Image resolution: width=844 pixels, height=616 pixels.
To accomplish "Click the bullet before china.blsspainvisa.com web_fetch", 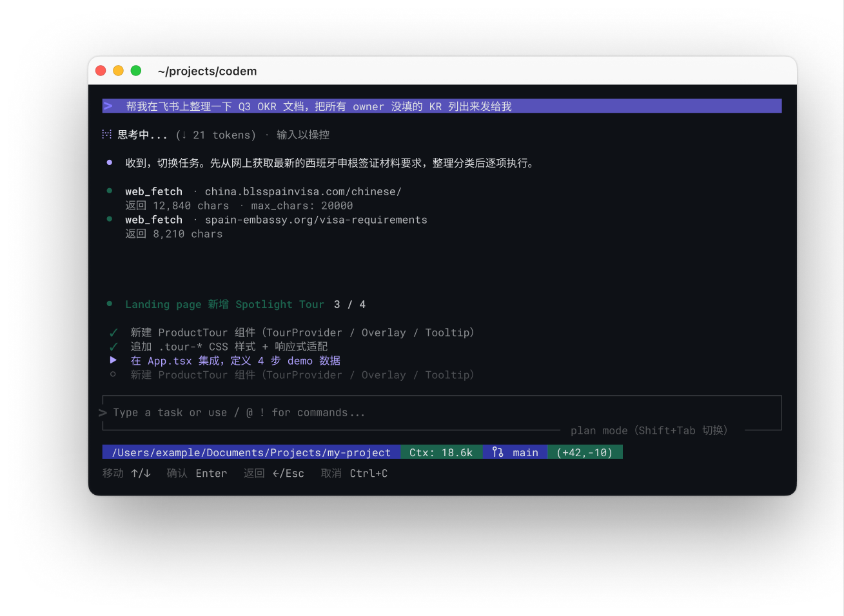I will [x=110, y=191].
